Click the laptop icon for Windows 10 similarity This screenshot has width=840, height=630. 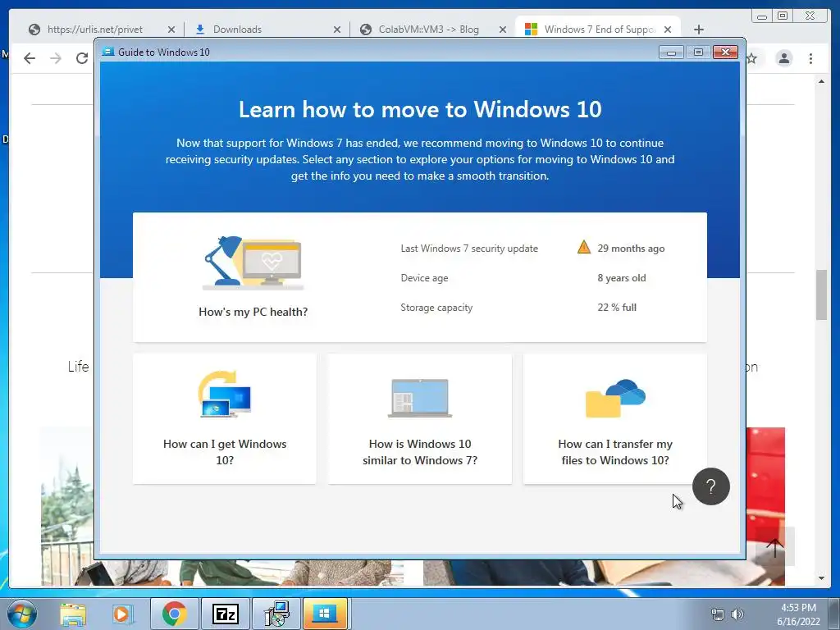pos(419,398)
